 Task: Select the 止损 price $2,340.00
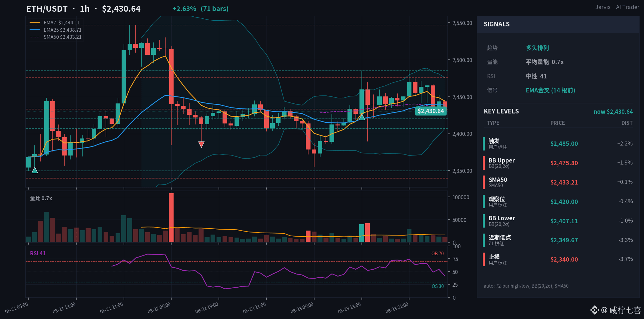tap(564, 260)
